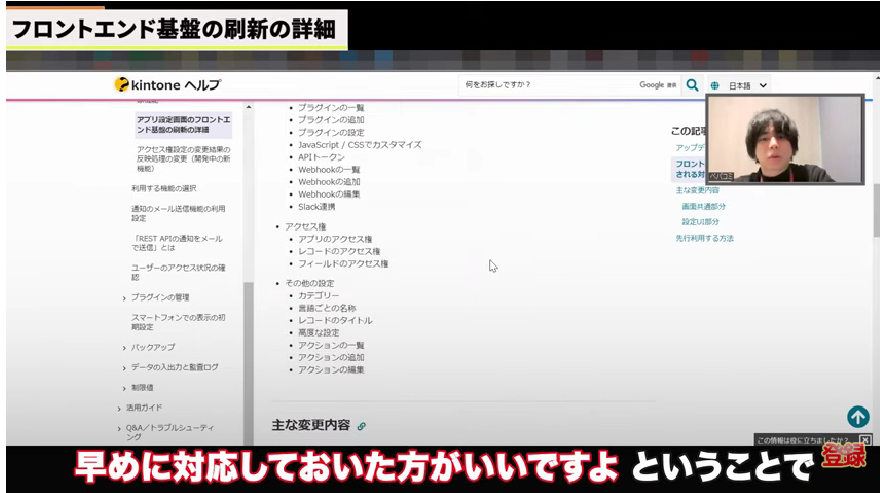Click 設定UI部分 in the table of contents
Viewport: 880px width, 493px height.
(x=700, y=222)
